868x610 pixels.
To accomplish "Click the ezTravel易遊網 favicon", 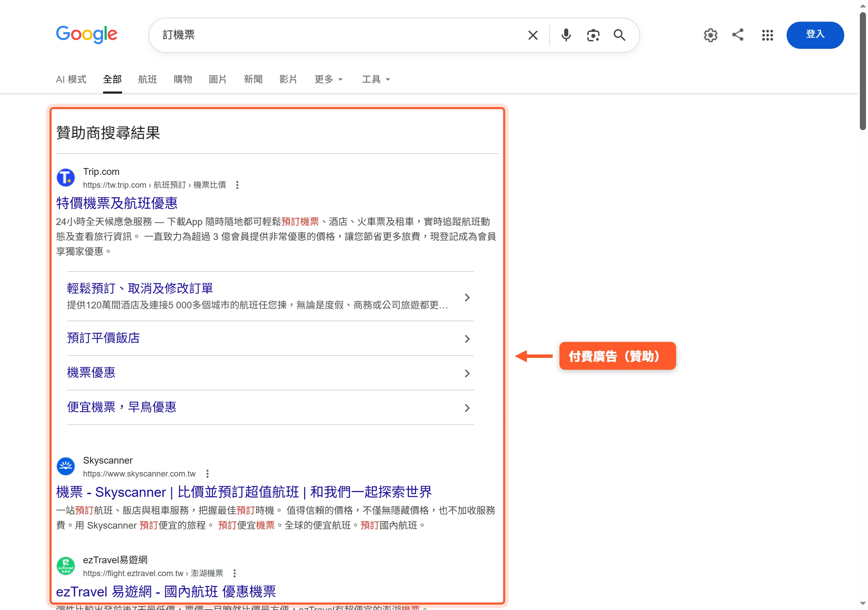I will pos(66,566).
